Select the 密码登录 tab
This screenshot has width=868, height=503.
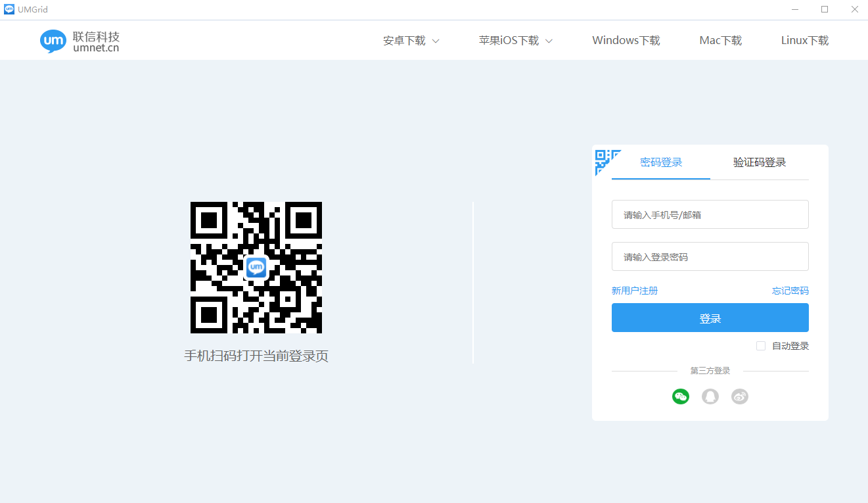(x=661, y=162)
